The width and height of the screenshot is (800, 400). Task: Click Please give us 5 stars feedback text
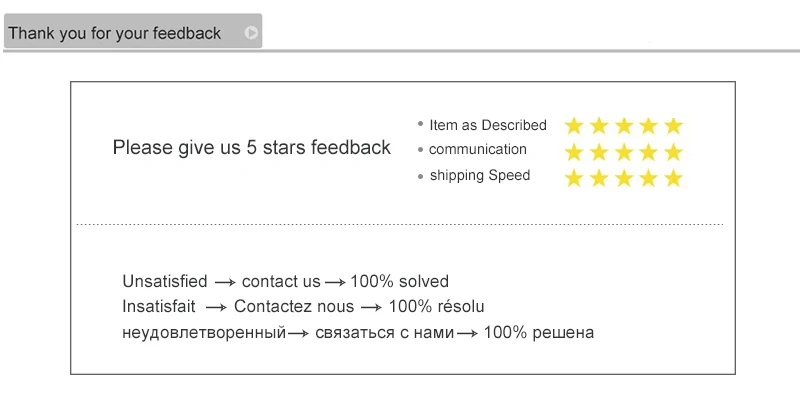coord(252,147)
